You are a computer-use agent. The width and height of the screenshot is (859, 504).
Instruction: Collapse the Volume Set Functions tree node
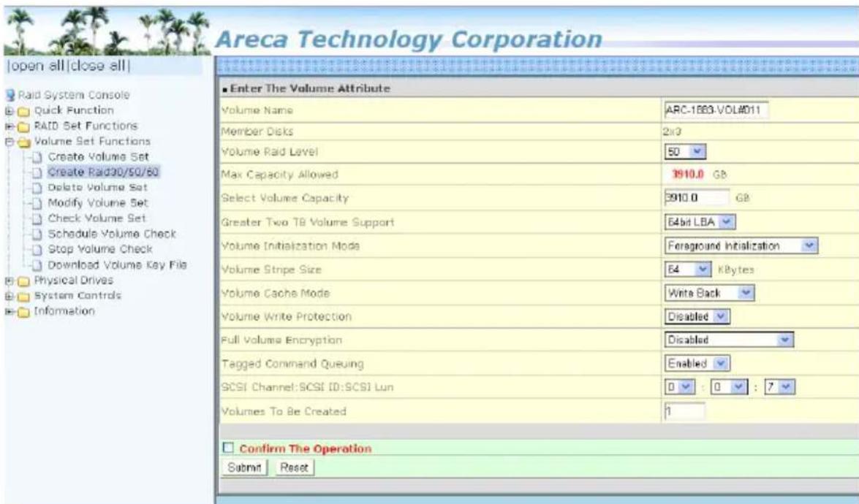pyautogui.click(x=10, y=142)
